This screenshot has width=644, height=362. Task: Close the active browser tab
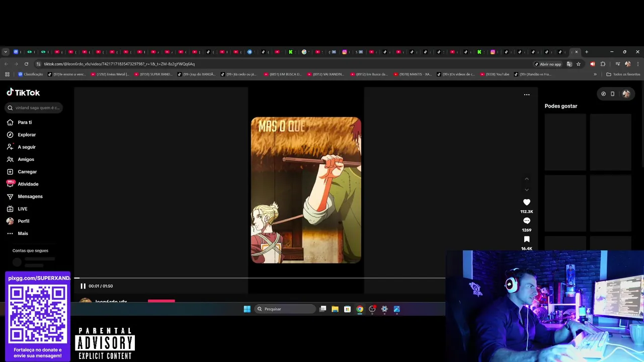tap(577, 52)
